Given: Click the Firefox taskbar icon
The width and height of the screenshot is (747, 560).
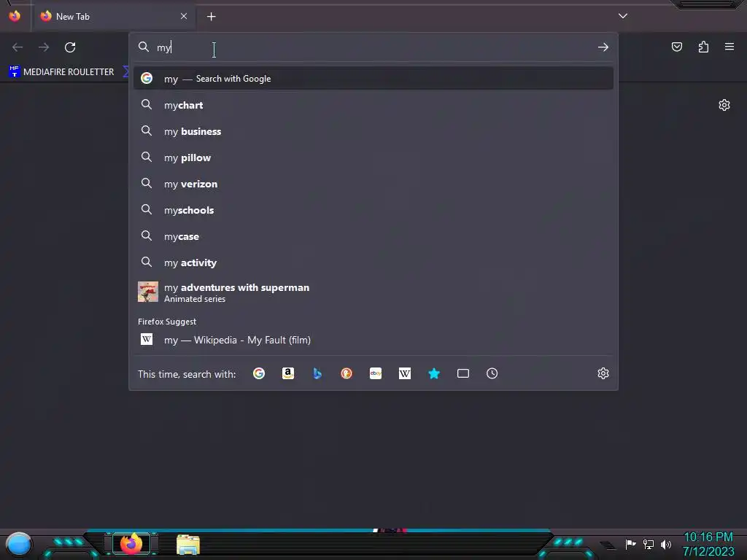Looking at the screenshot, I should click(x=131, y=543).
